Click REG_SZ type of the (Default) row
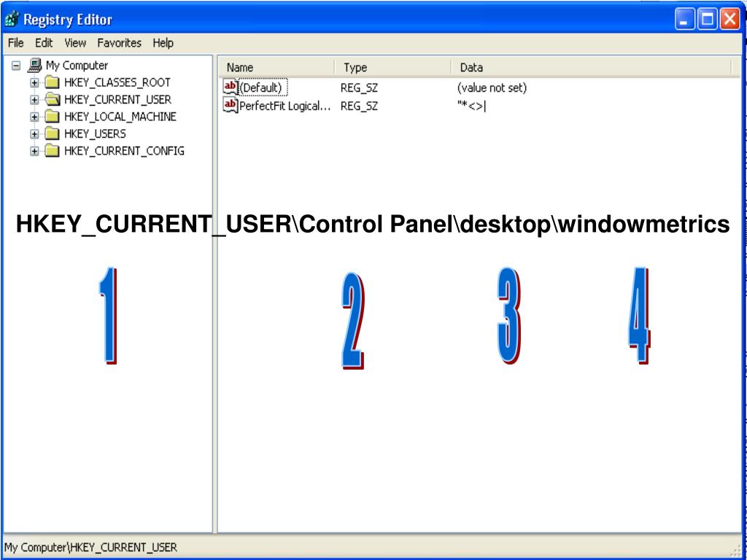 click(359, 88)
